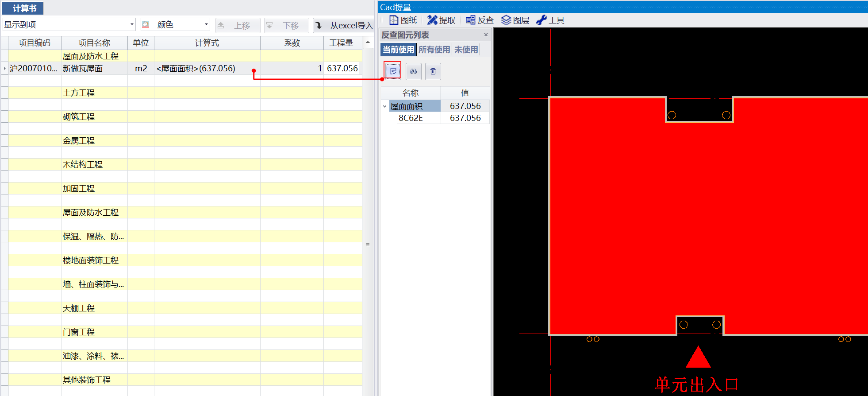This screenshot has width=868, height=396.
Task: Select the 加固工程 category row
Action: point(182,188)
